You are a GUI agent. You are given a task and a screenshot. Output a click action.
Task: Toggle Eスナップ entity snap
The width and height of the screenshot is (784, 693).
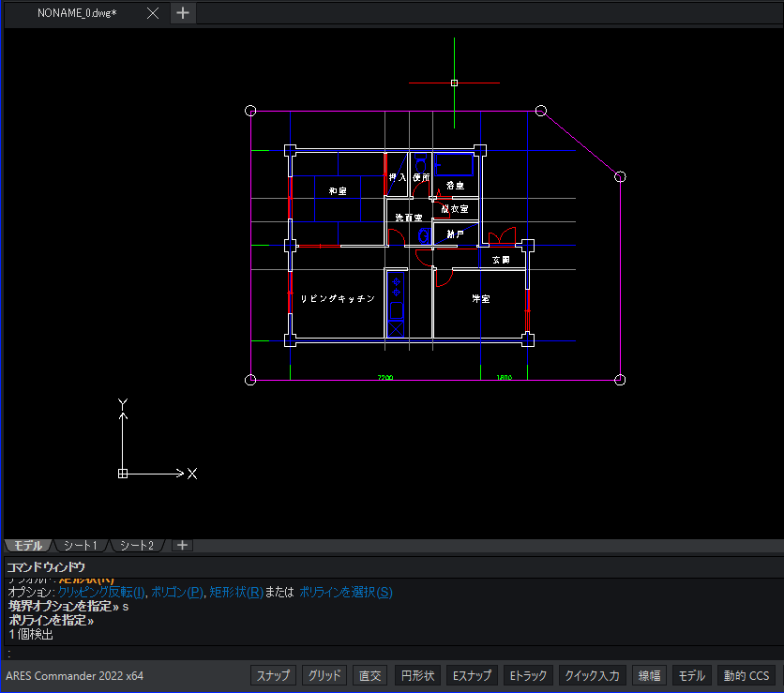(x=472, y=675)
